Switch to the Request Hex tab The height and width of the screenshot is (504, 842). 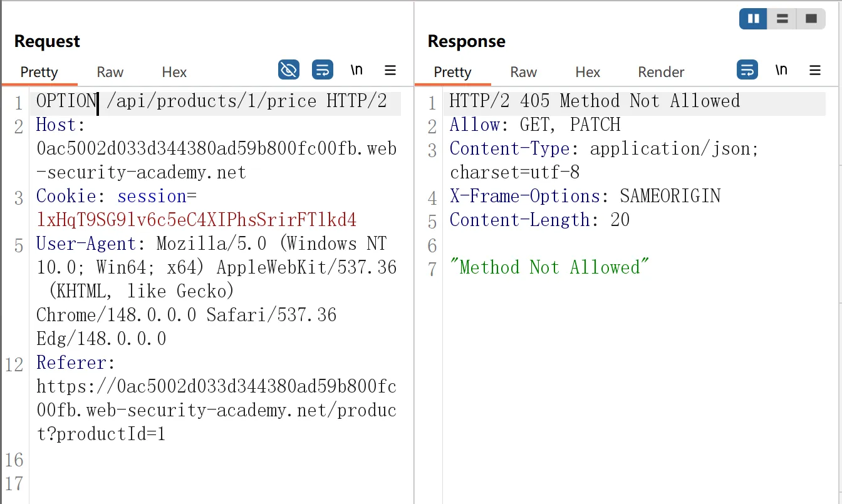174,72
